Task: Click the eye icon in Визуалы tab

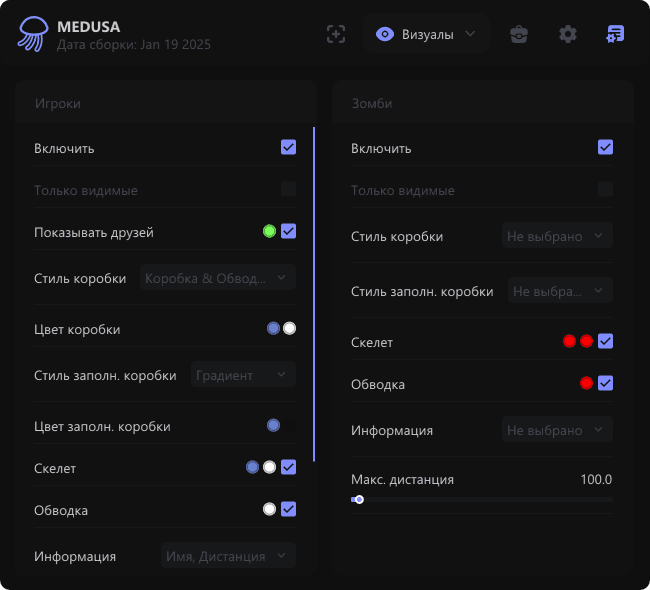Action: pos(384,34)
